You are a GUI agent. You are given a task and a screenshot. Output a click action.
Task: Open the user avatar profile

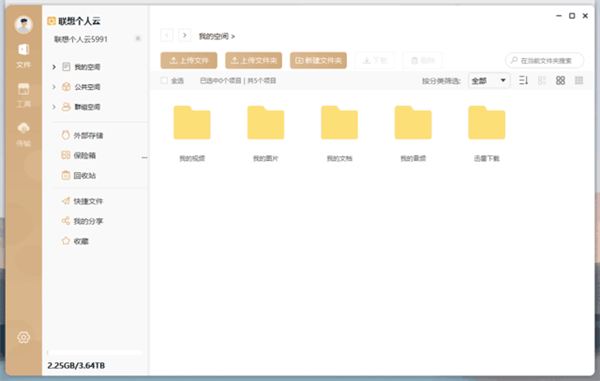click(23, 24)
